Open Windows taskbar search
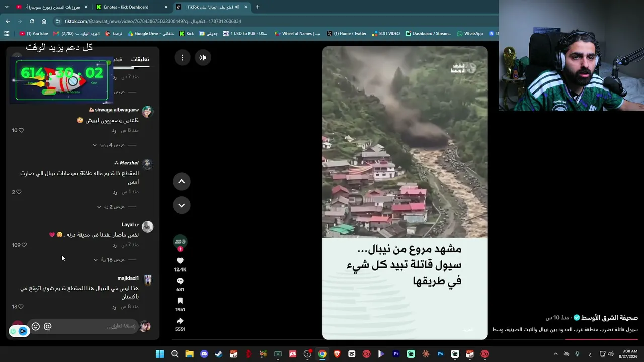The image size is (644, 362). click(x=175, y=354)
